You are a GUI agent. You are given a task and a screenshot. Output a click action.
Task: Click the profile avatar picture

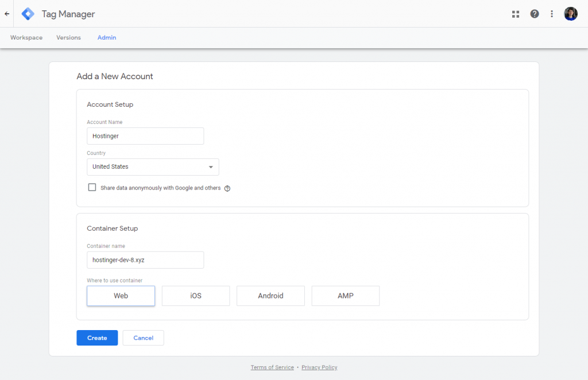[571, 14]
